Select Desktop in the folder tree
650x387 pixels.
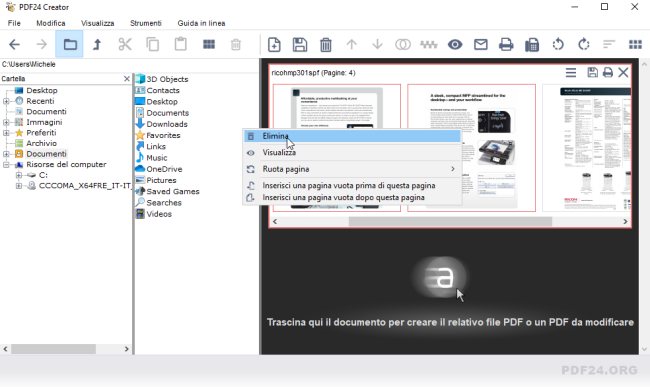(41, 90)
